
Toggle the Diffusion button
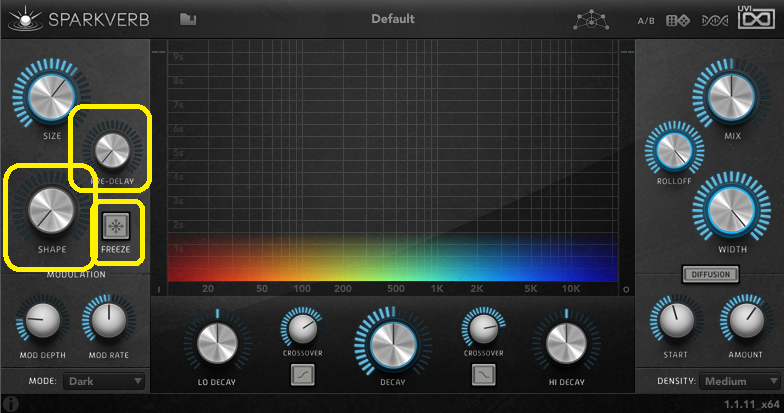coord(709,274)
